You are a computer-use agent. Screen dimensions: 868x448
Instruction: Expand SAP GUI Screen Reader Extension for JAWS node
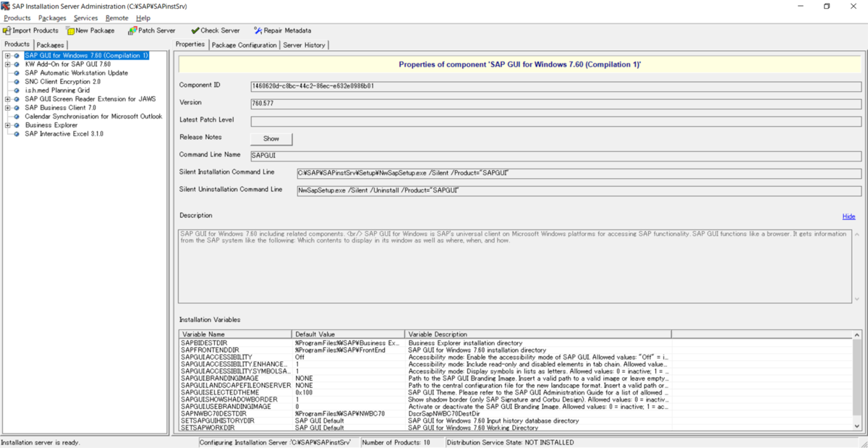8,99
